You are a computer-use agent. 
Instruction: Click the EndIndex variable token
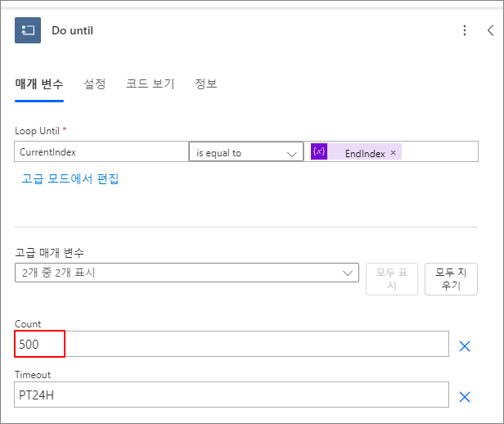[356, 151]
